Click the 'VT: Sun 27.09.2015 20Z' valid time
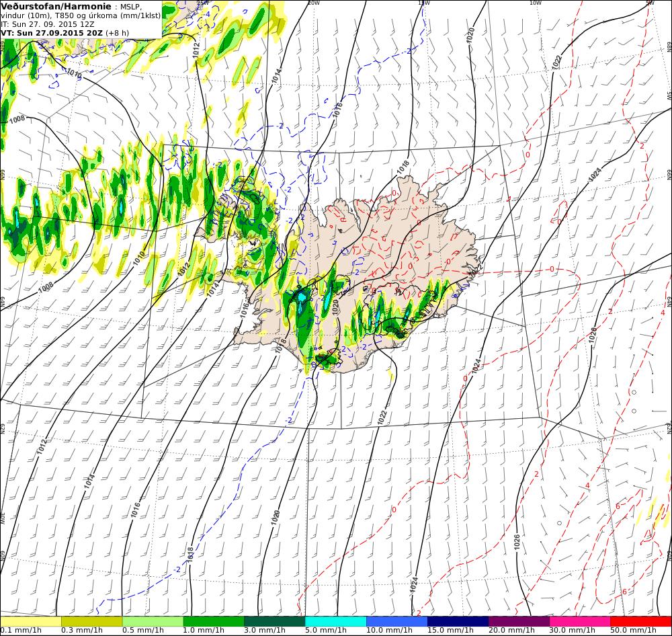Viewport: 672px width, 636px height. tap(52, 33)
